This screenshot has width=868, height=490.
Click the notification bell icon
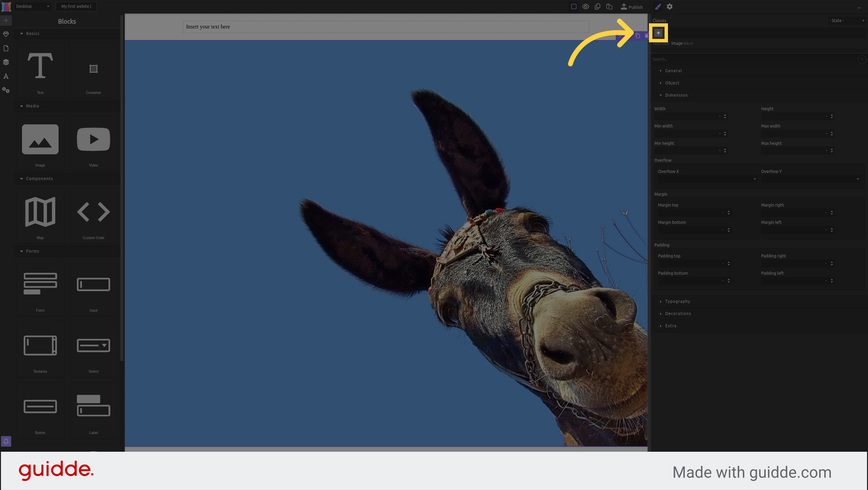[6, 441]
